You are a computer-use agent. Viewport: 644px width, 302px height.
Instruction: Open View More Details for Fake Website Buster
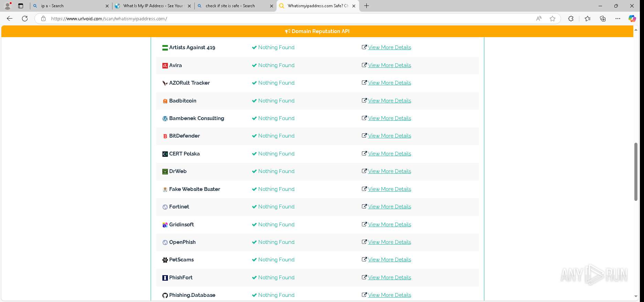[x=389, y=189]
